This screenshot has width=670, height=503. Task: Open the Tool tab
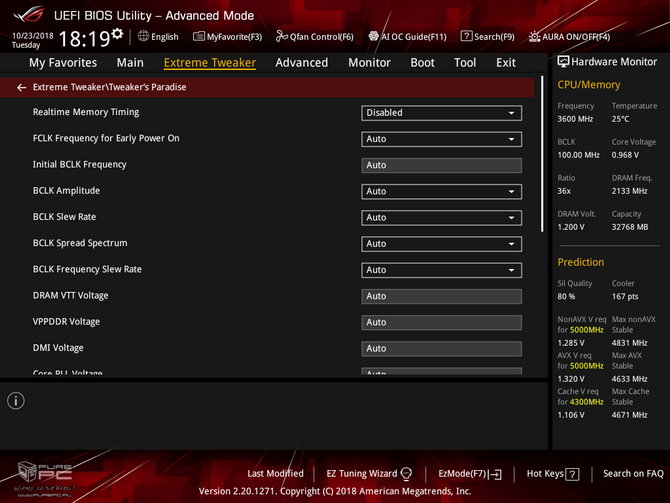point(465,63)
